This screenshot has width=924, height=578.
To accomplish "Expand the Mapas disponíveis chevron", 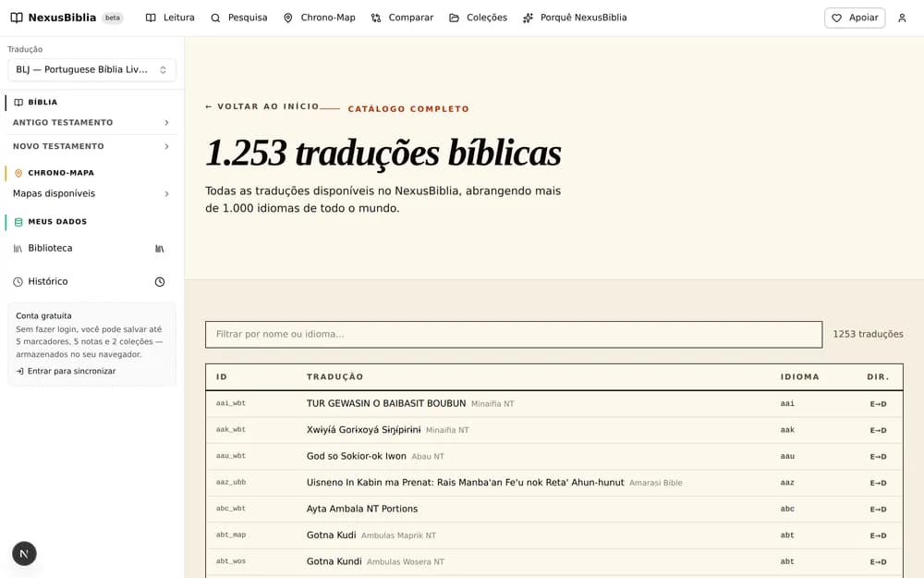I will pos(166,193).
